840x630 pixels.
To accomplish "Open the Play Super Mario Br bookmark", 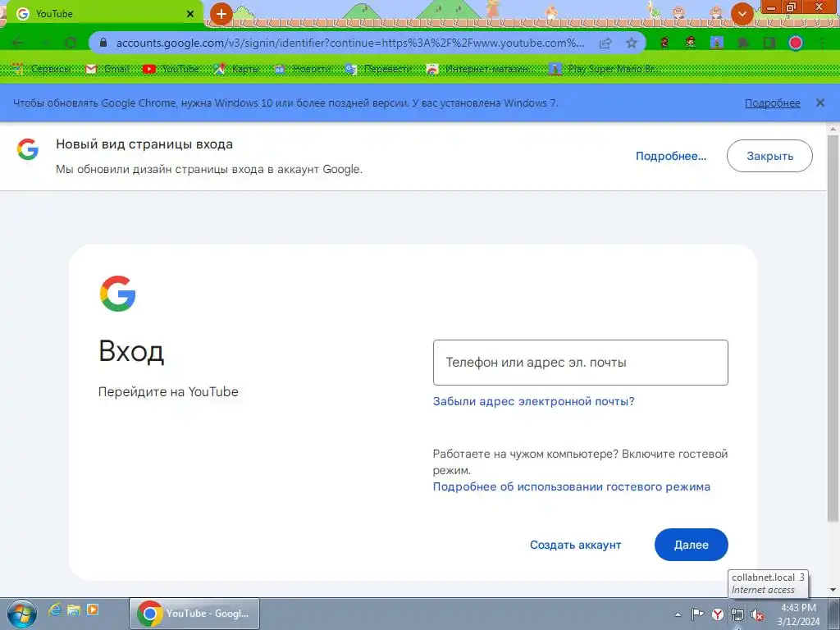I will click(605, 69).
